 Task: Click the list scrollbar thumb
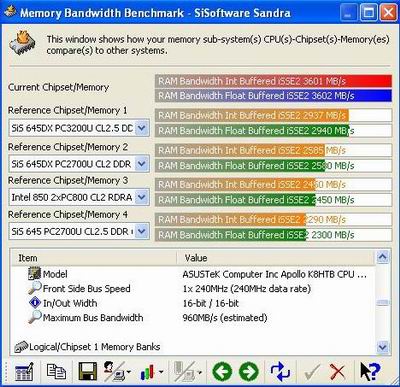coord(382,303)
